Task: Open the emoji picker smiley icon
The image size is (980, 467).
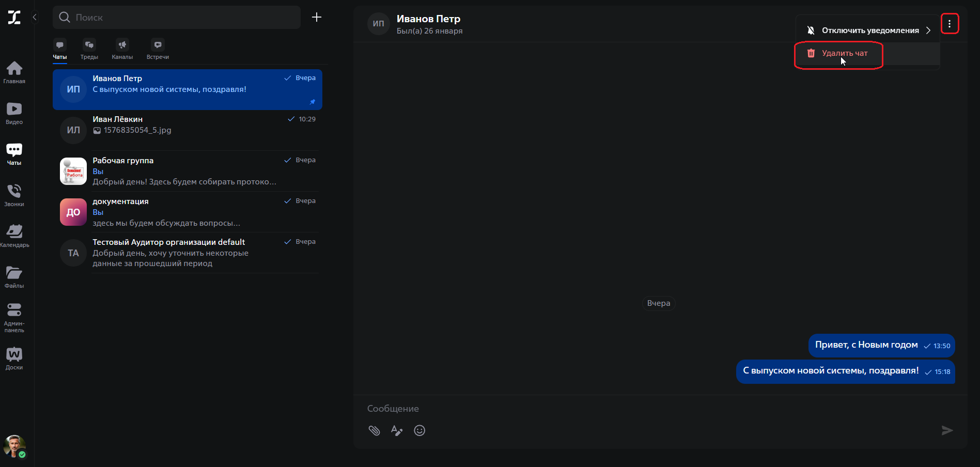Action: [x=419, y=430]
